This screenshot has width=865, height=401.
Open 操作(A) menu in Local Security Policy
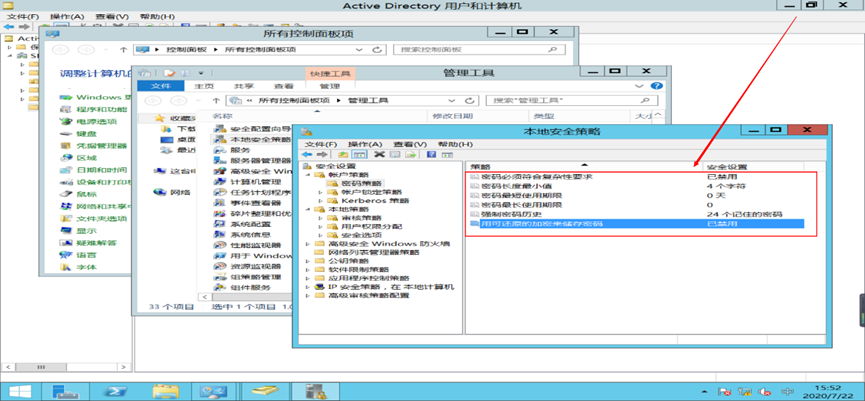click(x=365, y=144)
